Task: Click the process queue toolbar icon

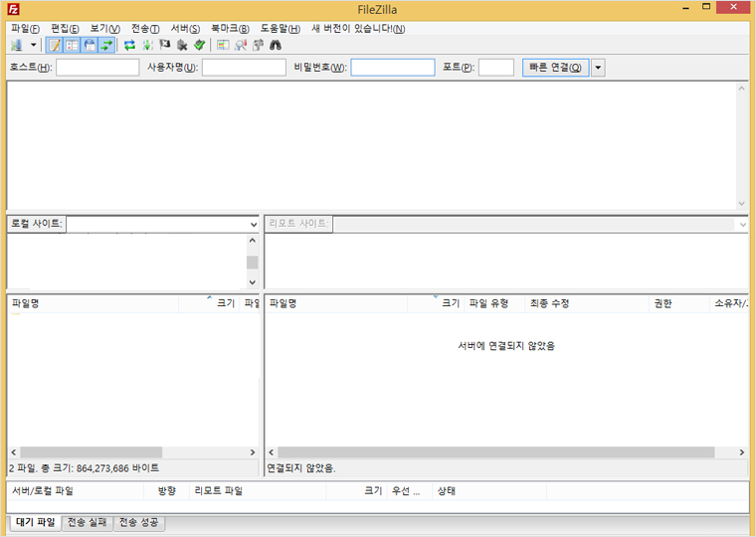Action: pyautogui.click(x=147, y=45)
